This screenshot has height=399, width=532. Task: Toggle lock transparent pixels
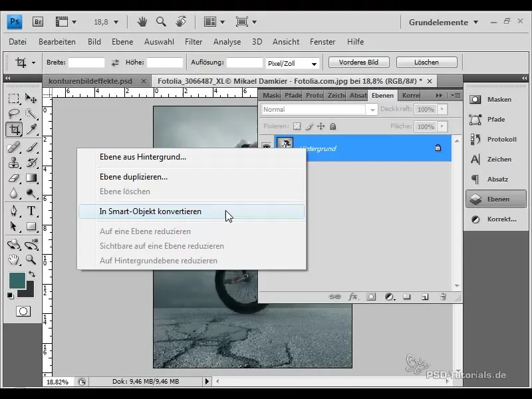pos(297,126)
